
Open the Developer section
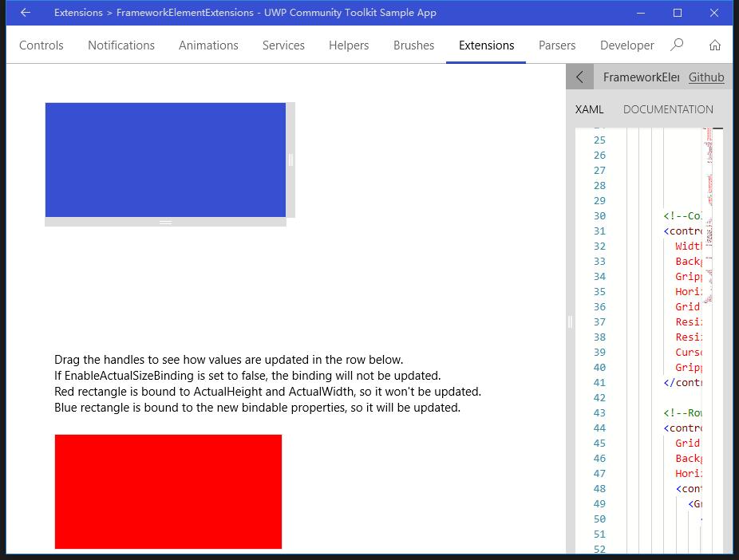[x=627, y=45]
